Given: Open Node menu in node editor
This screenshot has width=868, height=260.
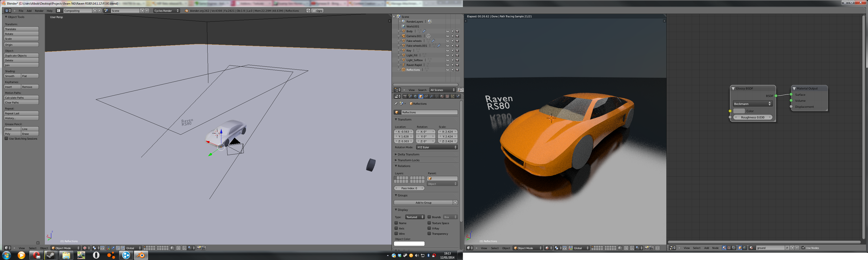Looking at the screenshot, I should (x=715, y=248).
